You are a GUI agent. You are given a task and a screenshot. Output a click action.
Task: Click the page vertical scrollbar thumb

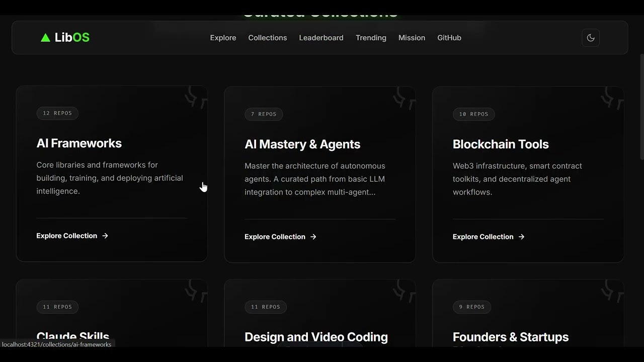641,107
